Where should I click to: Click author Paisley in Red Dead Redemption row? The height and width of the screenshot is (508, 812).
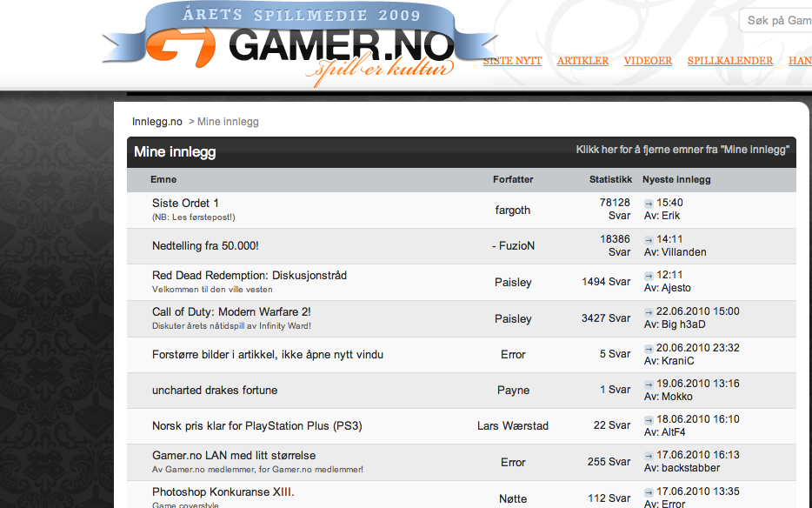coord(513,283)
